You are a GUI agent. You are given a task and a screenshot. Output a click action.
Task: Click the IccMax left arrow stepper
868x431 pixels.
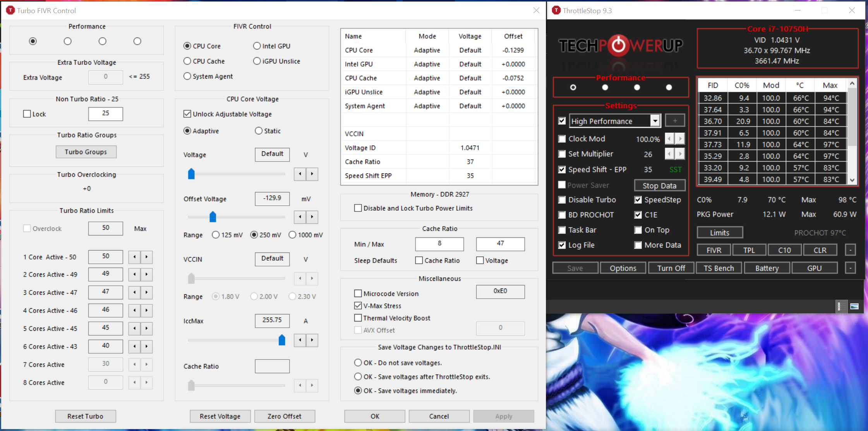coord(300,340)
